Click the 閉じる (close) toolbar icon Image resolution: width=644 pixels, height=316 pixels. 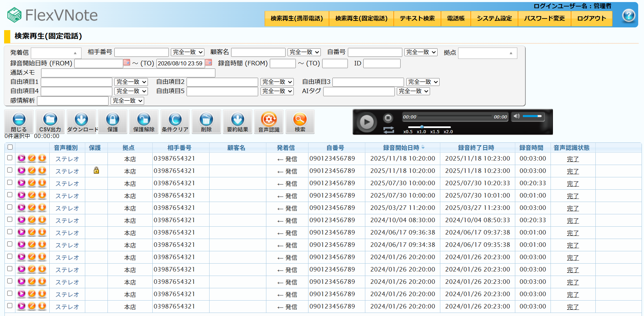[x=19, y=122]
